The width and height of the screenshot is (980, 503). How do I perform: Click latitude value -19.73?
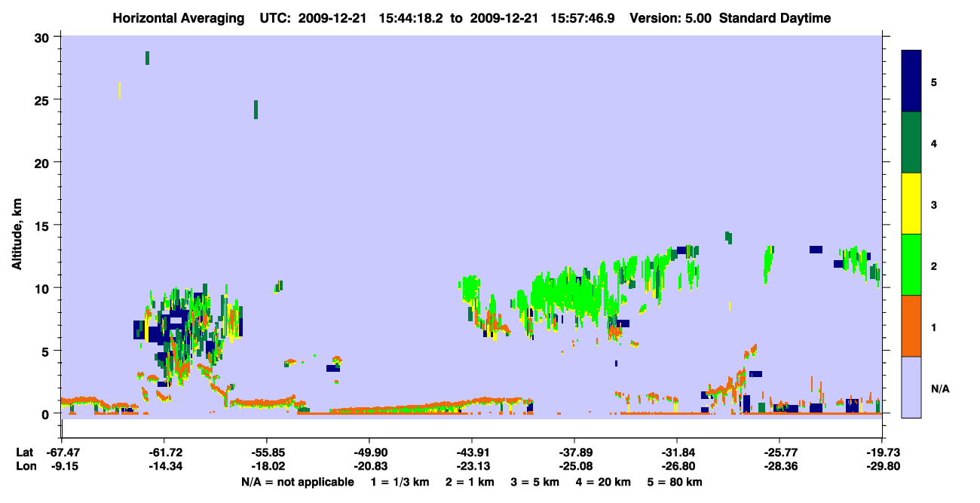click(x=882, y=452)
